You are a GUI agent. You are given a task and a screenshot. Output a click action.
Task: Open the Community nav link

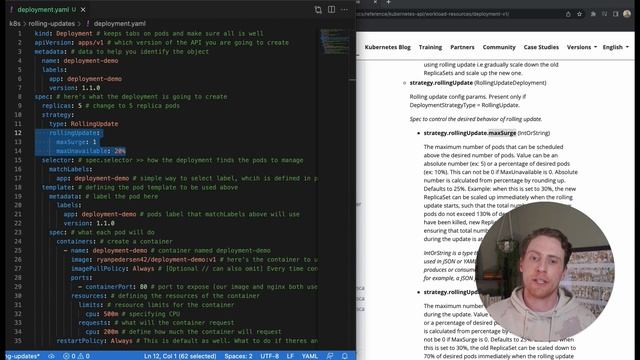click(499, 47)
